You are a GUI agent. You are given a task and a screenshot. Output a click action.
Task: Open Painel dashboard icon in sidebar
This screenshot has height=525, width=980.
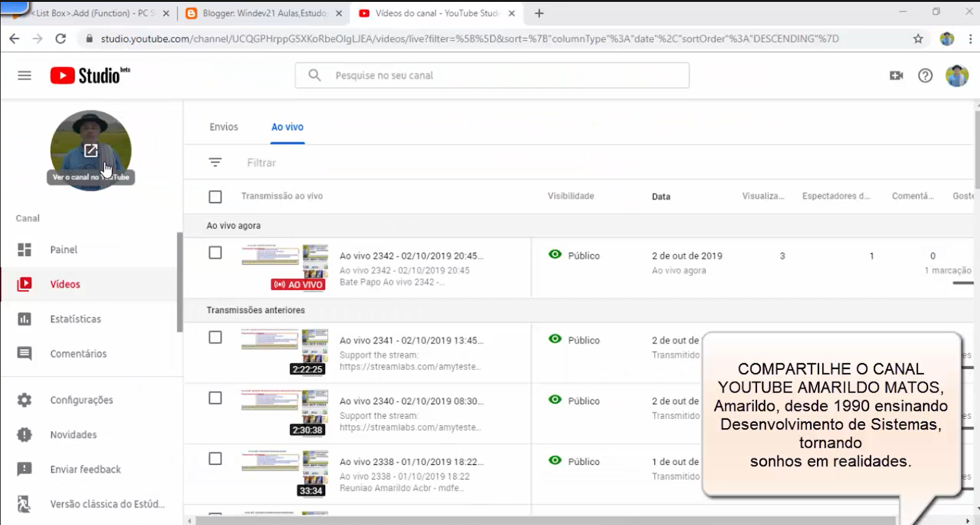click(x=24, y=249)
